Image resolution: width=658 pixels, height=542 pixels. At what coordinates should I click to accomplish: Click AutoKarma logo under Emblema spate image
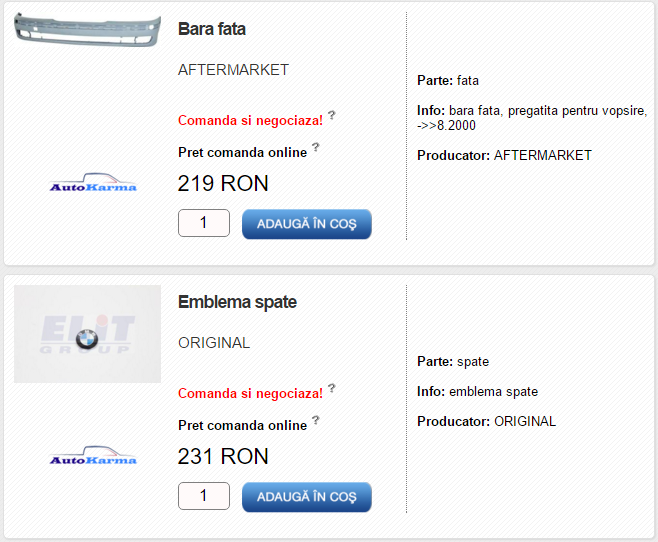[x=93, y=456]
